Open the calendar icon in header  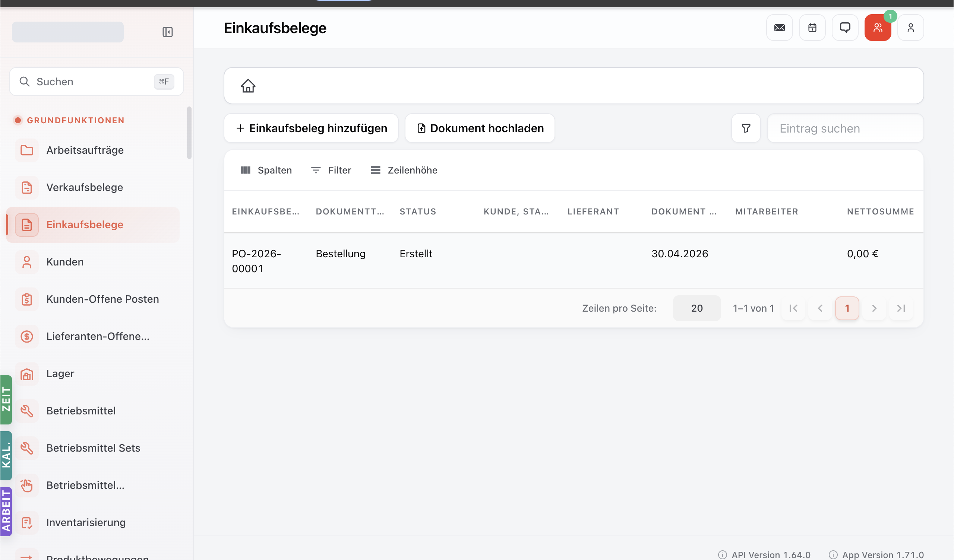tap(812, 28)
